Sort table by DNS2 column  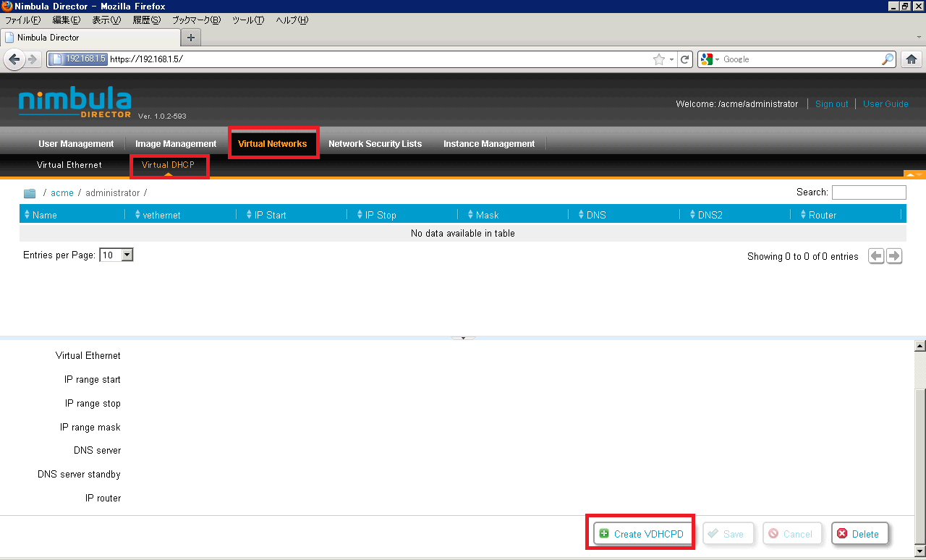(x=735, y=215)
